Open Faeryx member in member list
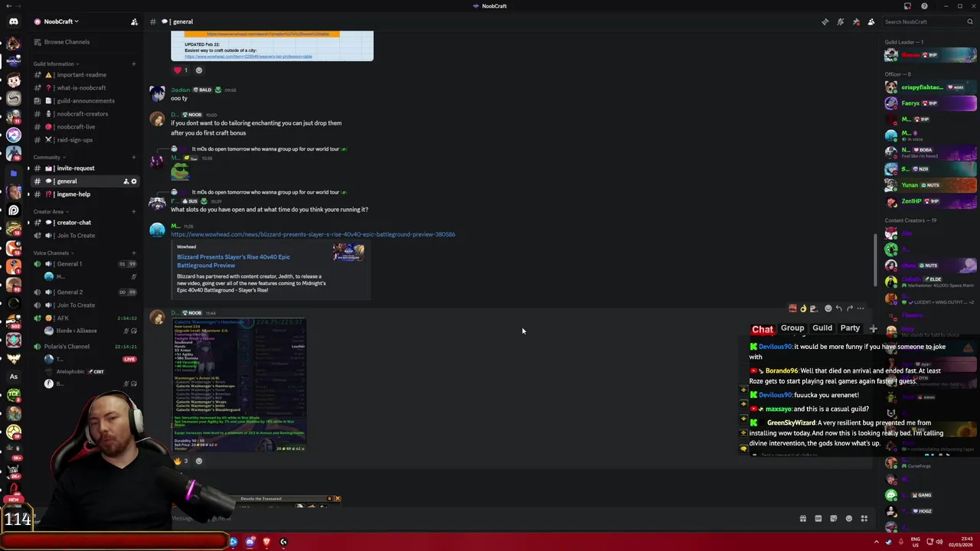The width and height of the screenshot is (980, 551). tap(930, 103)
